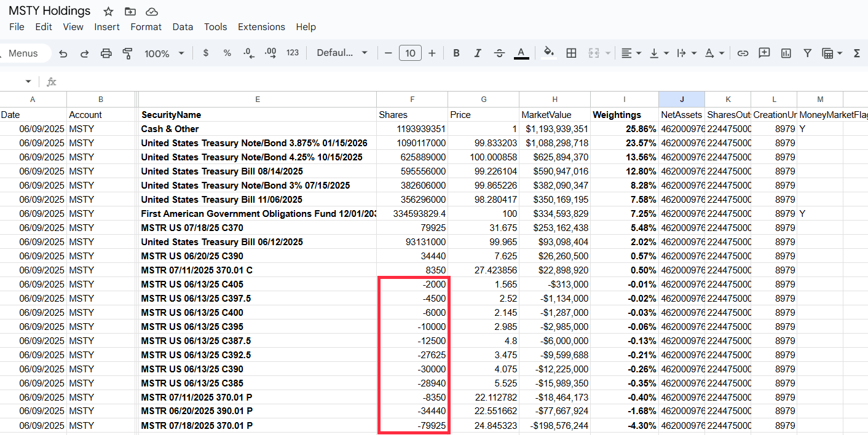Open the zoom level 100% dropdown
The height and width of the screenshot is (435, 868).
(164, 53)
